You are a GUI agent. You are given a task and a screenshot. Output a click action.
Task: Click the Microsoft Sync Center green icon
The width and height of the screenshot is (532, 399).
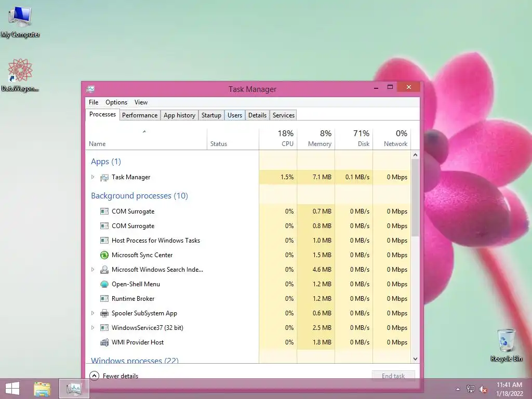coord(104,255)
